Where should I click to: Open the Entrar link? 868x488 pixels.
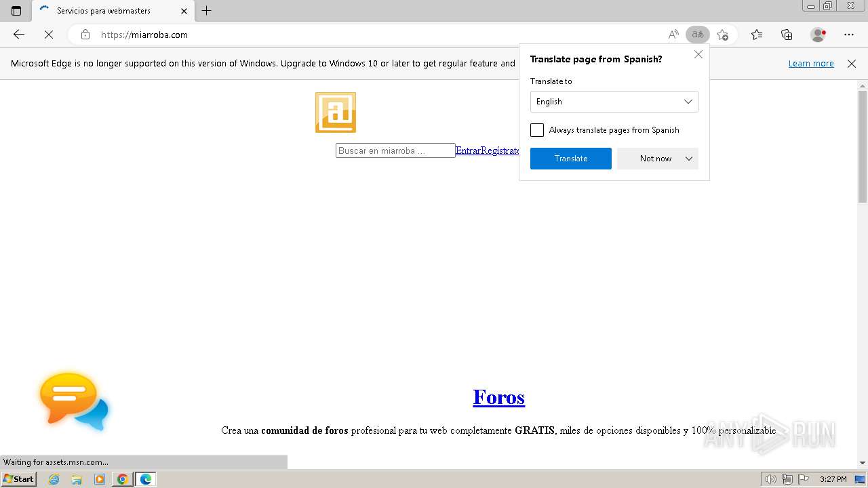pyautogui.click(x=468, y=150)
